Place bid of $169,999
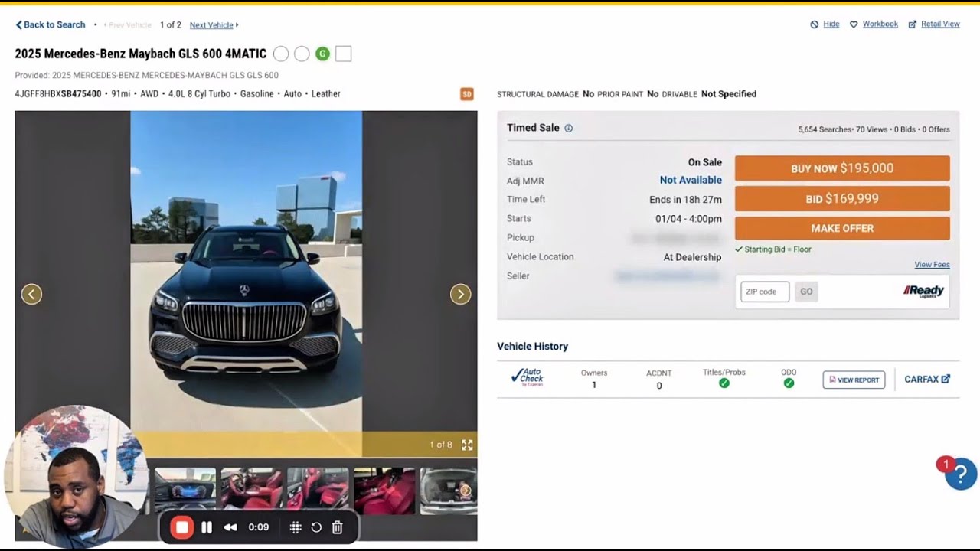This screenshot has width=980, height=551. coord(842,199)
